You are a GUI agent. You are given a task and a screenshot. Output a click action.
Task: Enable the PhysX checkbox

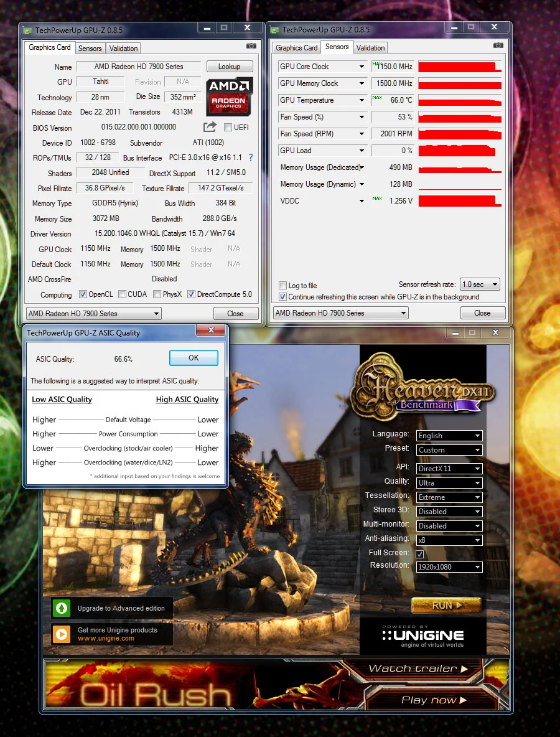pos(157,294)
